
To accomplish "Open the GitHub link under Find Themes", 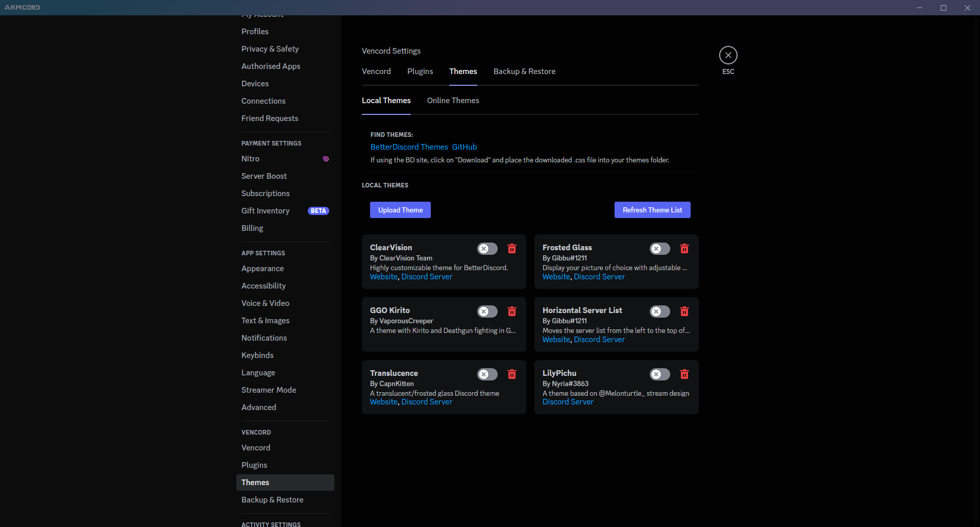I will tap(464, 147).
